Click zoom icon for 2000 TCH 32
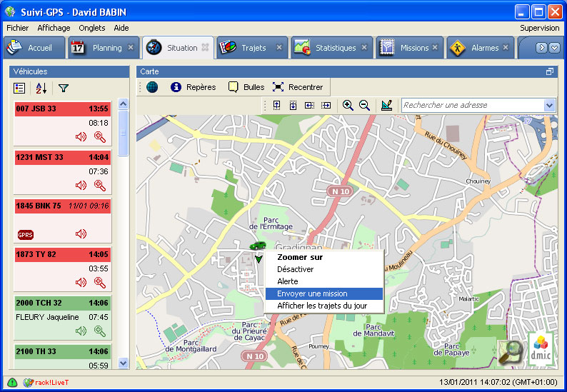The width and height of the screenshot is (567, 392). point(100,331)
